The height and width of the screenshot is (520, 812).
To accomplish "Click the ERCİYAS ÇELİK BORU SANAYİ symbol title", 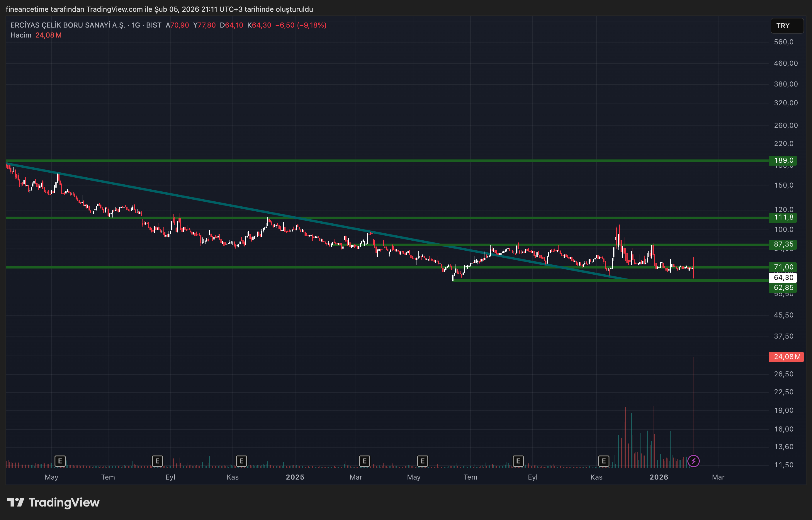I will (67, 25).
